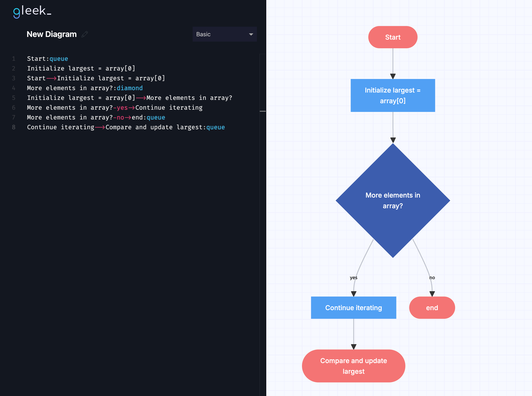The image size is (532, 396).
Task: Click the pencil icon beside New Diagram
Action: point(84,34)
